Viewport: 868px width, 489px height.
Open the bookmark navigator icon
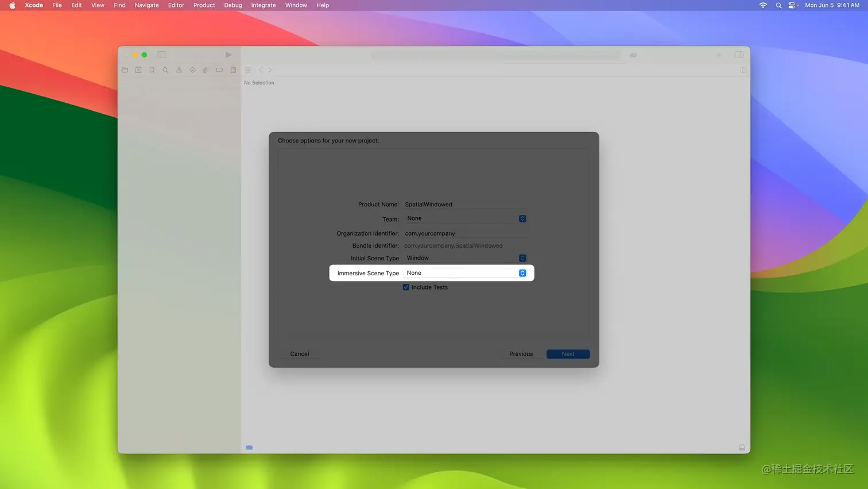tap(152, 70)
